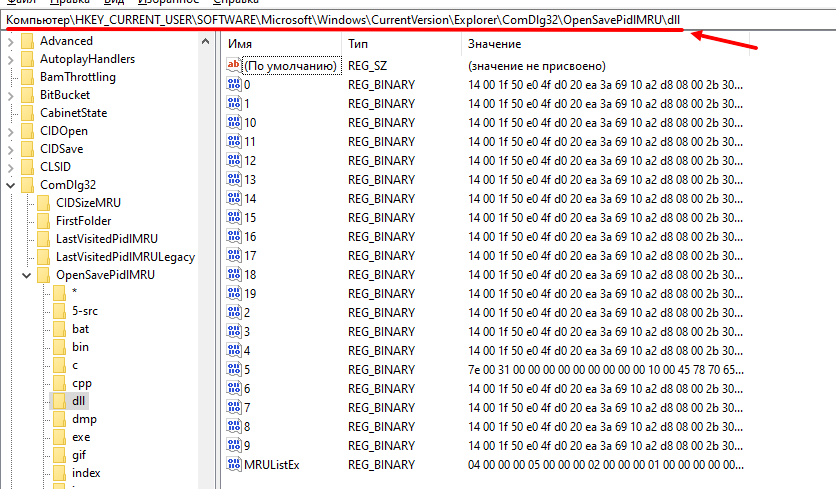Select the MRUListEx value name
The height and width of the screenshot is (489, 836).
point(272,464)
